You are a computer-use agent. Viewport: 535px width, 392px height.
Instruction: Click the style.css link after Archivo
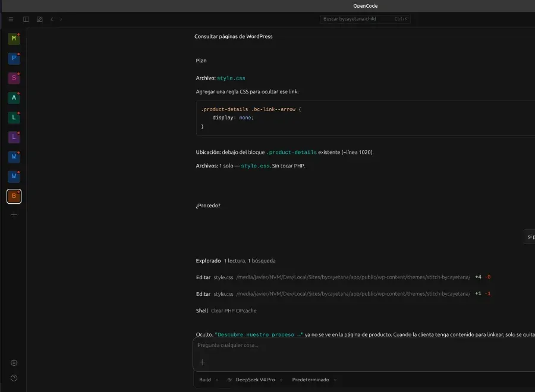pyautogui.click(x=231, y=78)
